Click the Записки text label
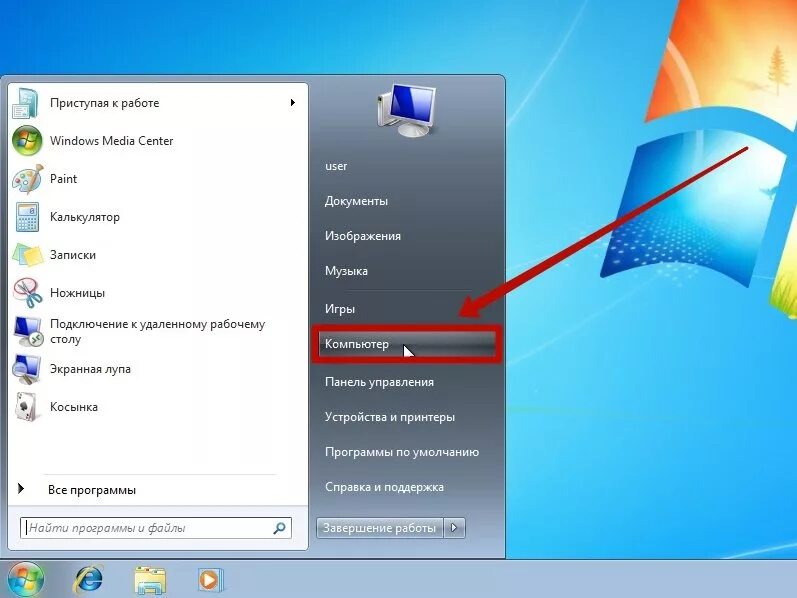This screenshot has width=797, height=598. [x=73, y=255]
